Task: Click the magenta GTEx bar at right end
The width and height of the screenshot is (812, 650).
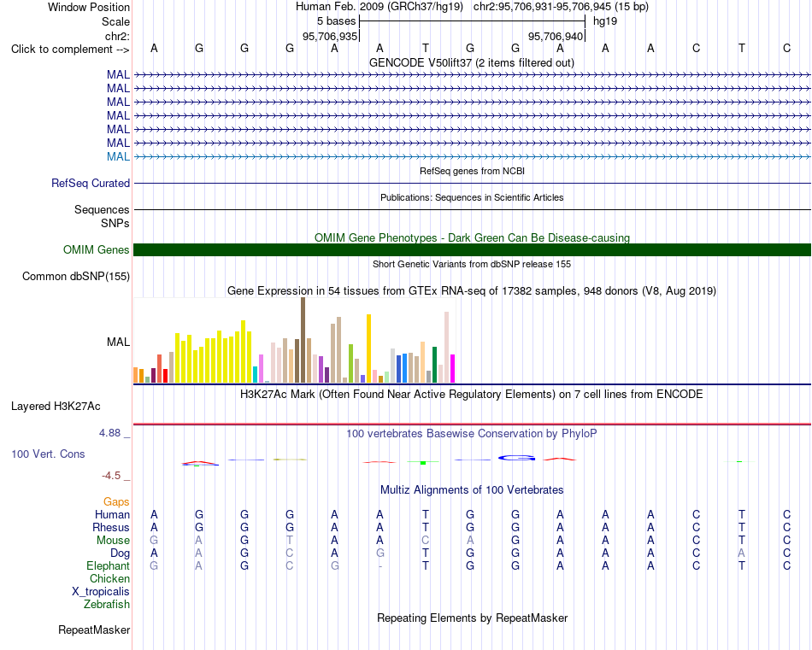Action: point(453,368)
